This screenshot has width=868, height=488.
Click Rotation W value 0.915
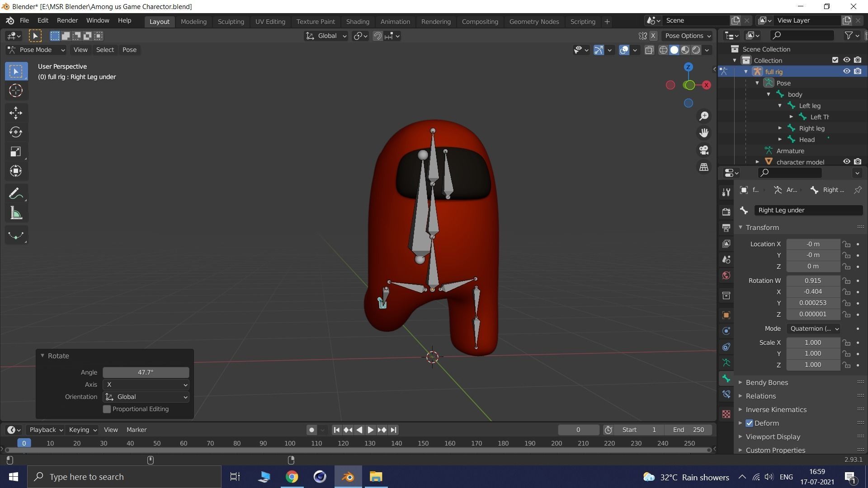point(813,281)
